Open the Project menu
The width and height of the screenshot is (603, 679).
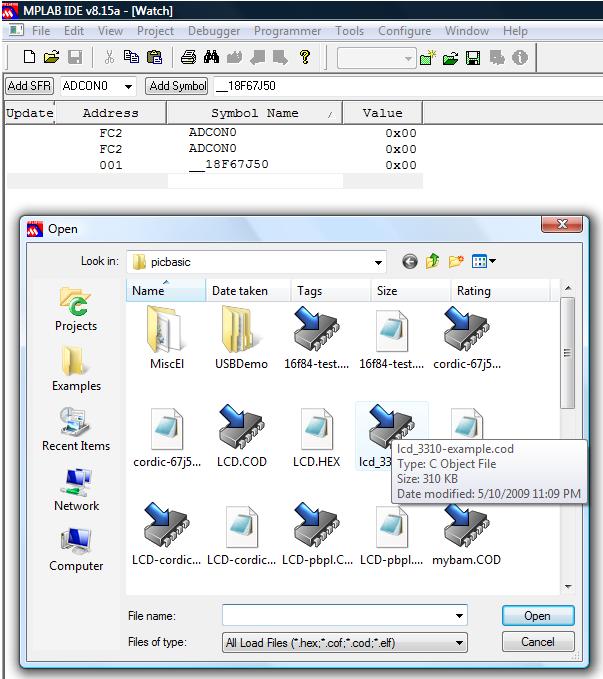coord(155,31)
